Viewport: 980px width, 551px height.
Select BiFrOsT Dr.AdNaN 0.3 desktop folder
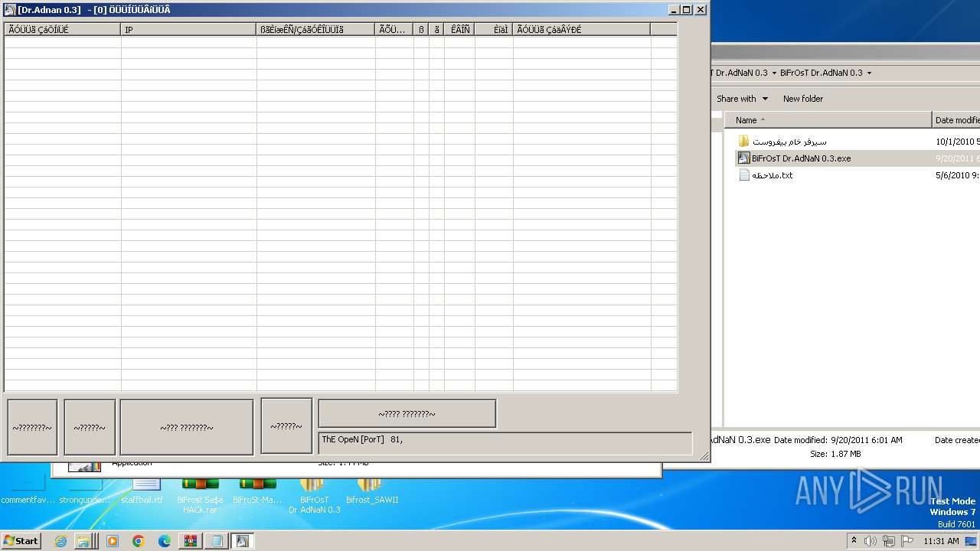(x=314, y=495)
